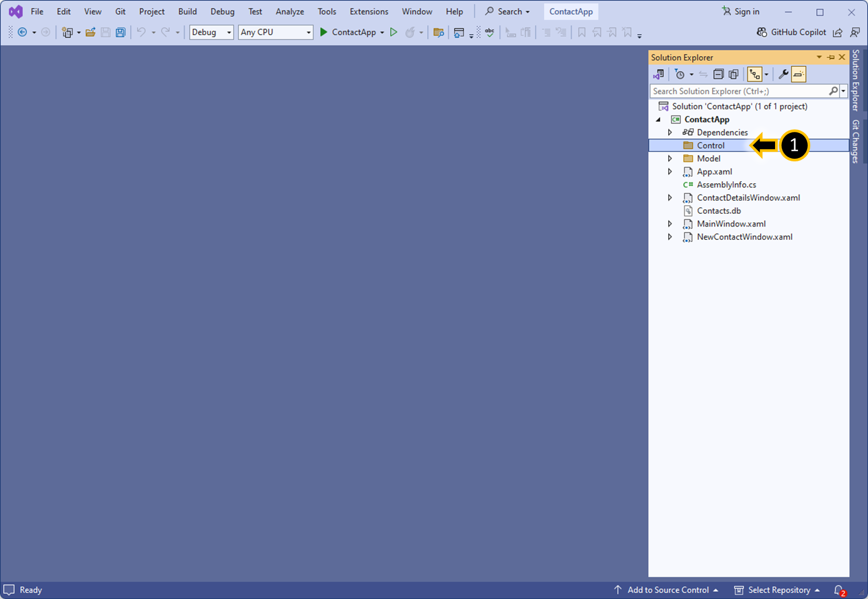Expand the MainWindow.xaml node
868x599 pixels.
point(670,224)
